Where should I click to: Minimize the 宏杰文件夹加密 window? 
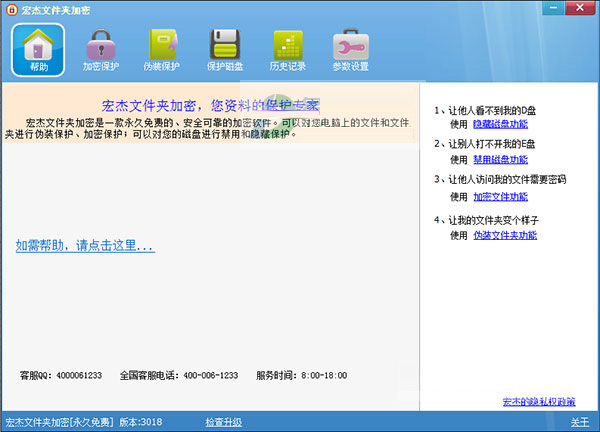click(553, 8)
